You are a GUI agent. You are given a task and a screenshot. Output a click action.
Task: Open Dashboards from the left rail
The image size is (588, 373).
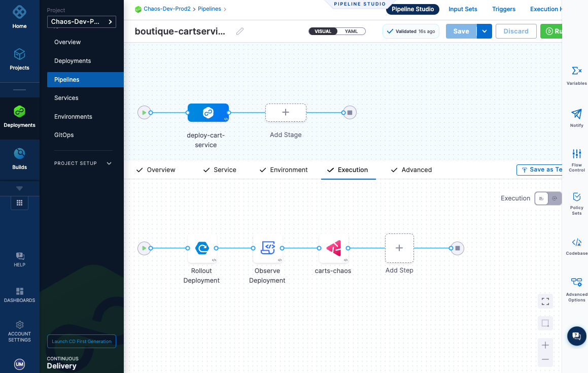coord(19,295)
